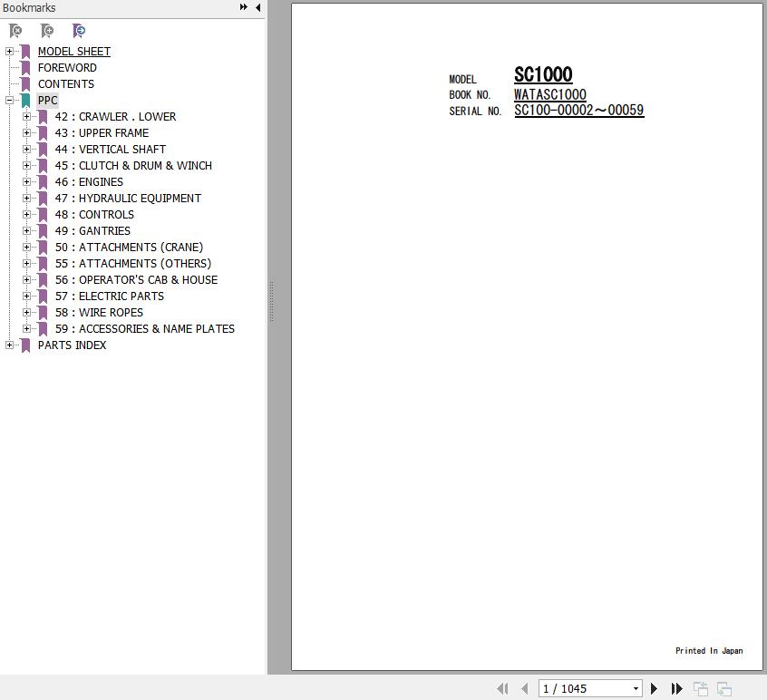The height and width of the screenshot is (700, 767).
Task: Expand the 57 : ELECTRIC PARTS node
Action: click(x=26, y=296)
